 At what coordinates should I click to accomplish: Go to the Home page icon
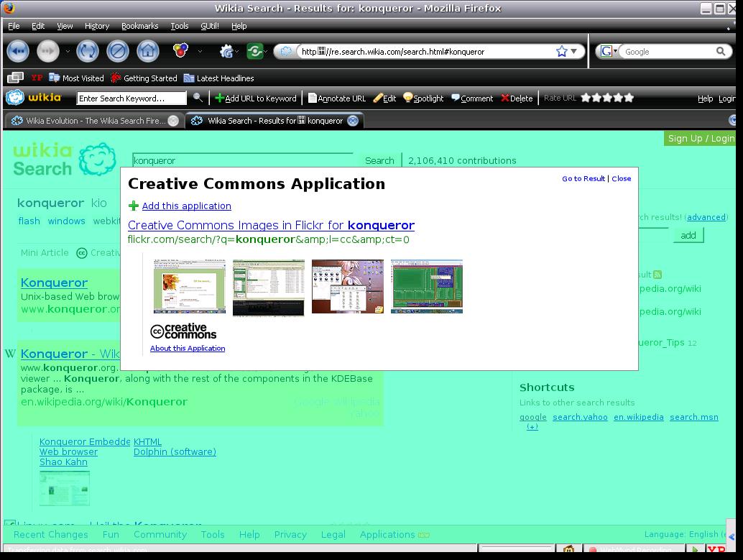[x=148, y=51]
